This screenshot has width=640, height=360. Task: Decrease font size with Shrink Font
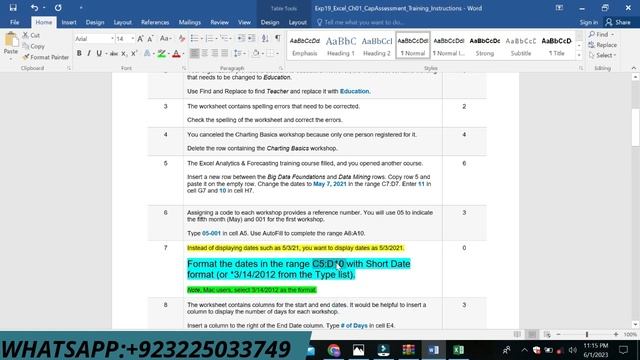(x=150, y=39)
